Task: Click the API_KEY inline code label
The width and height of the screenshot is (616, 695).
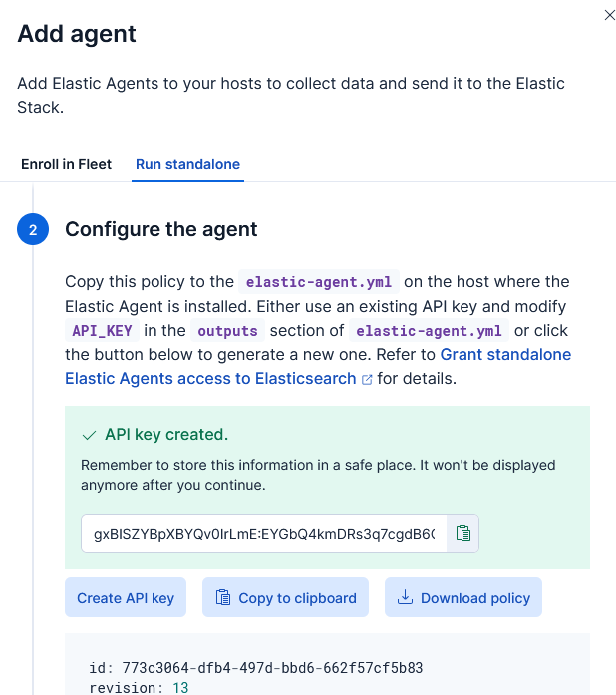Action: pyautogui.click(x=101, y=331)
